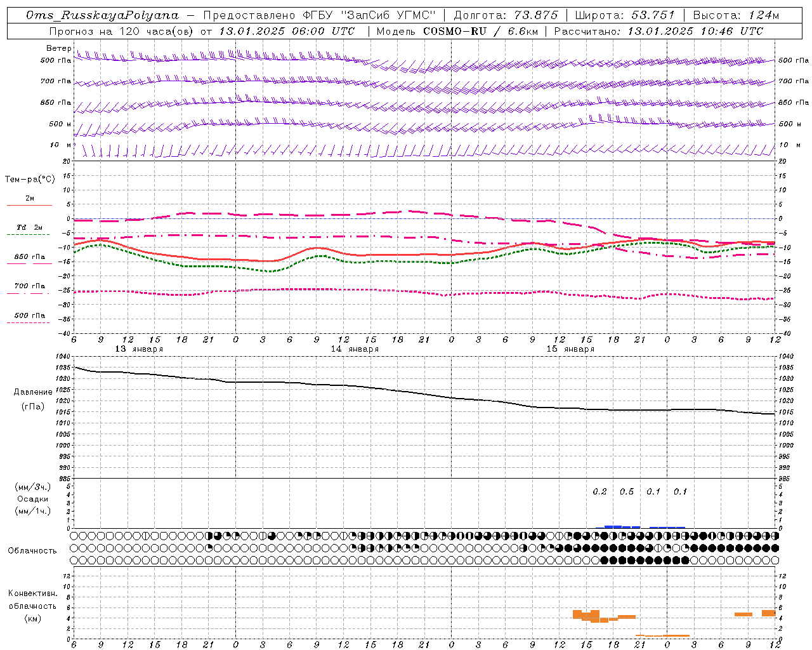Click 'Рассчитано: 13.01.2025 10:46 UTC' text
Viewport: 812px width, 650px height.
point(658,31)
